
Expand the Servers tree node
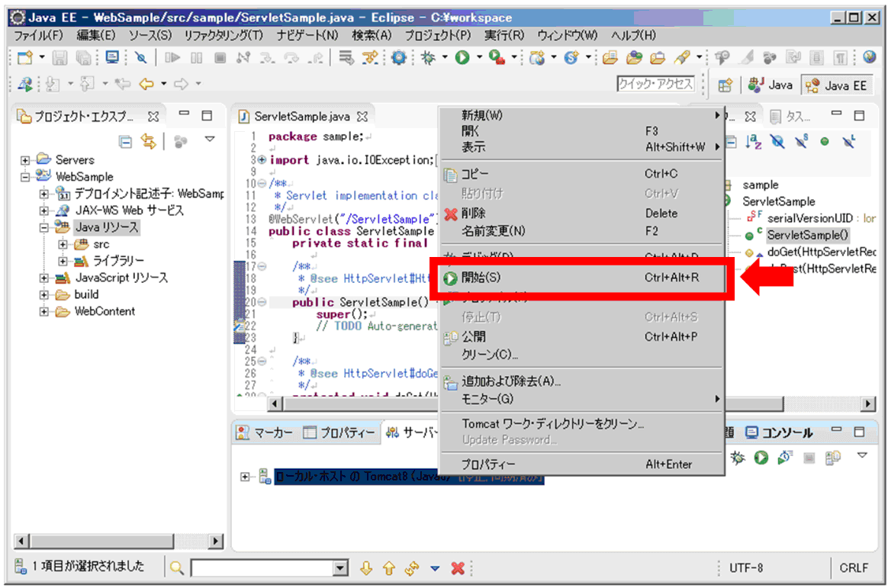25,160
